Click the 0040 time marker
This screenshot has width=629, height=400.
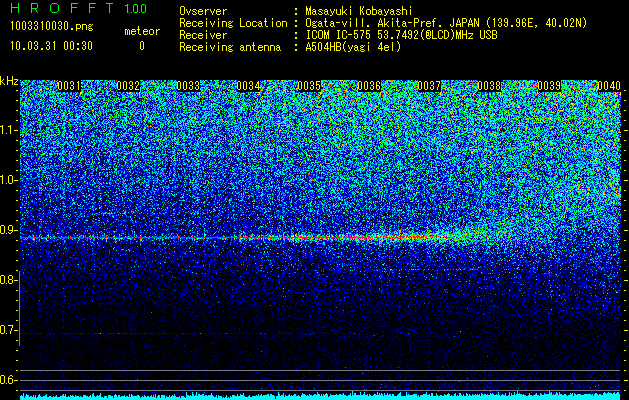[609, 86]
